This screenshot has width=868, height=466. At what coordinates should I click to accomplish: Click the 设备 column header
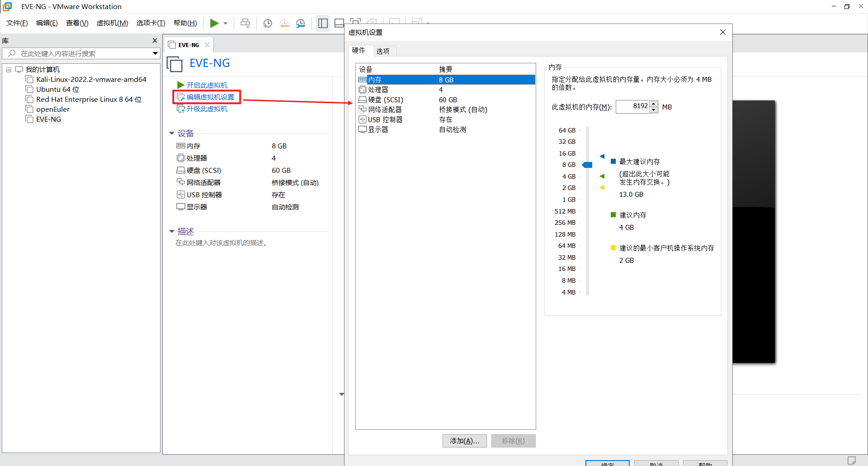[x=396, y=69]
